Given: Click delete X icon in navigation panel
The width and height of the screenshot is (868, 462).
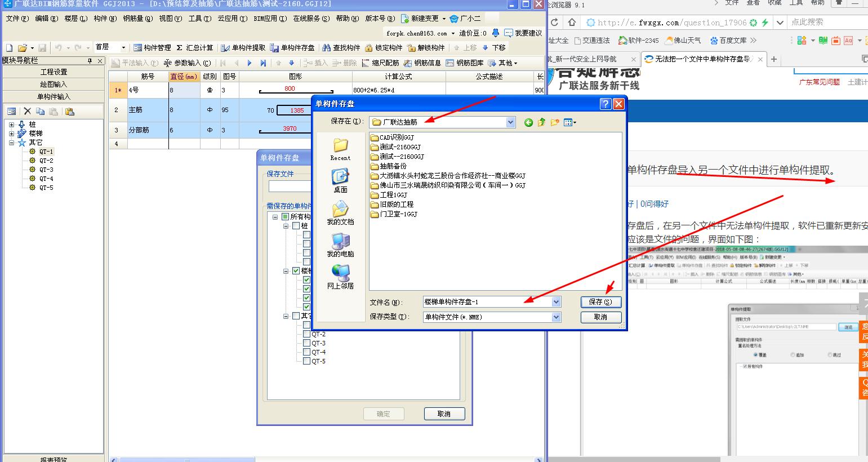Looking at the screenshot, I should coord(27,112).
